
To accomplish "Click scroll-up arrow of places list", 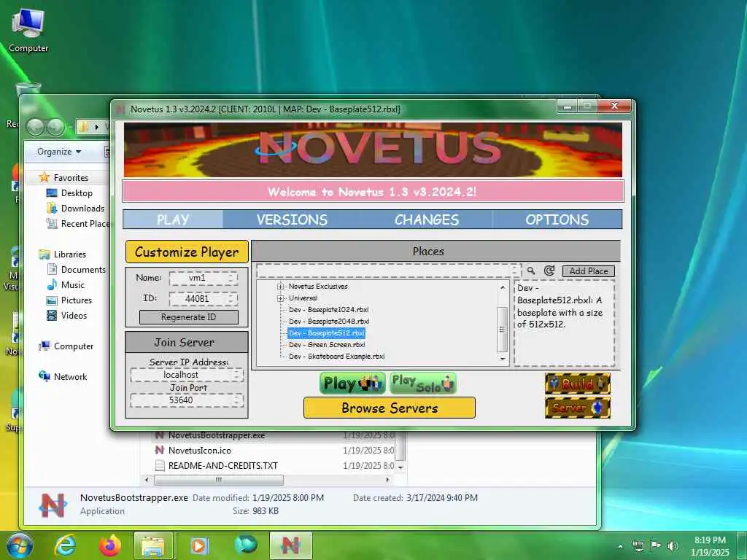I will click(x=503, y=287).
